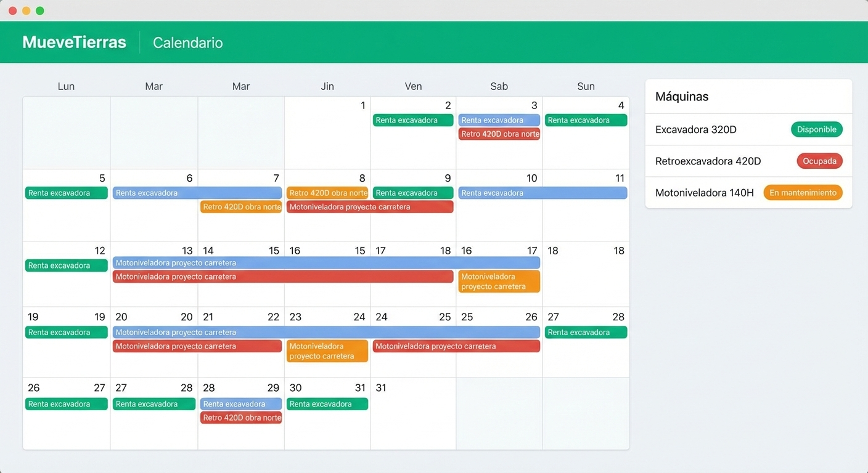Open the Calendario tab in the header
Image resolution: width=868 pixels, height=473 pixels.
(x=187, y=42)
